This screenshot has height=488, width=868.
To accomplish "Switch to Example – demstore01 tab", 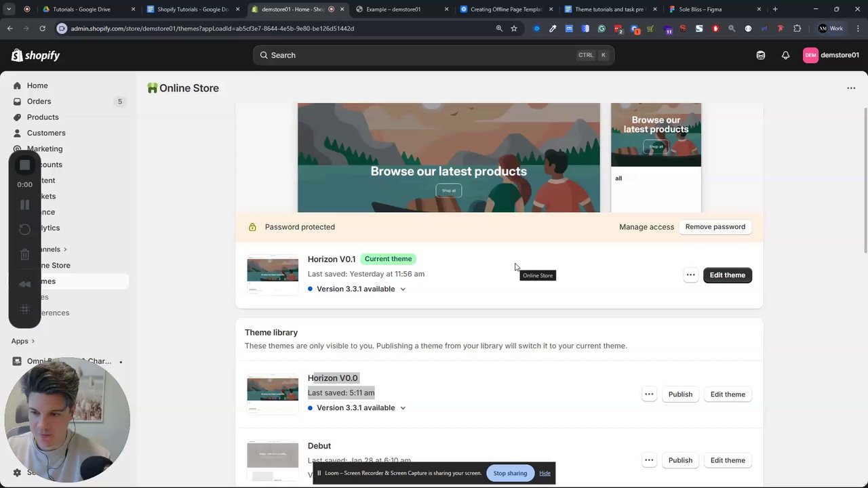I will pyautogui.click(x=401, y=9).
